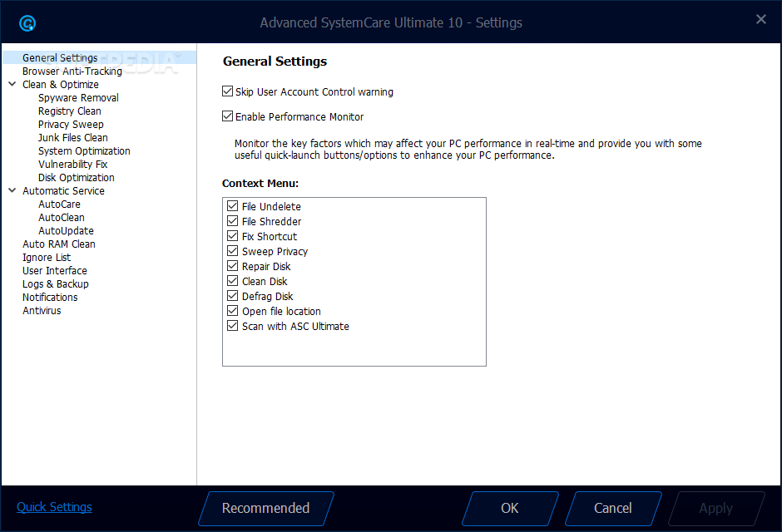Viewport: 782px width, 532px height.
Task: Open Registry Clean settings
Action: (x=69, y=111)
